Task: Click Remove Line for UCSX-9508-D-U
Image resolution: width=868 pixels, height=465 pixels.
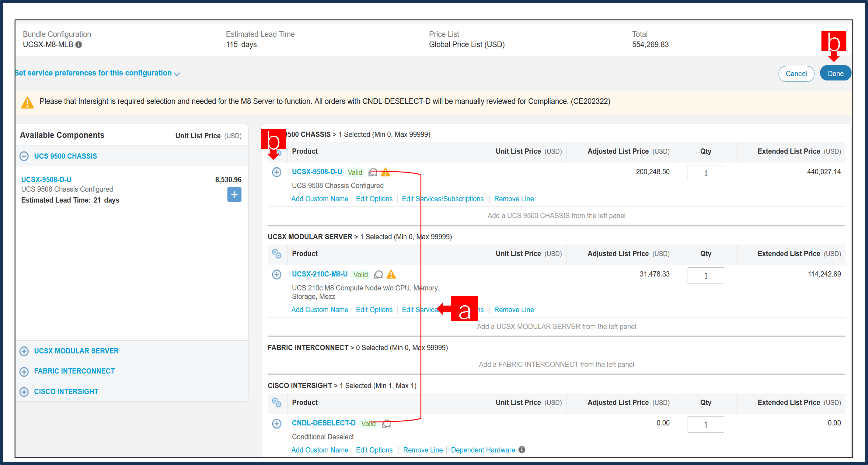Action: [x=514, y=199]
